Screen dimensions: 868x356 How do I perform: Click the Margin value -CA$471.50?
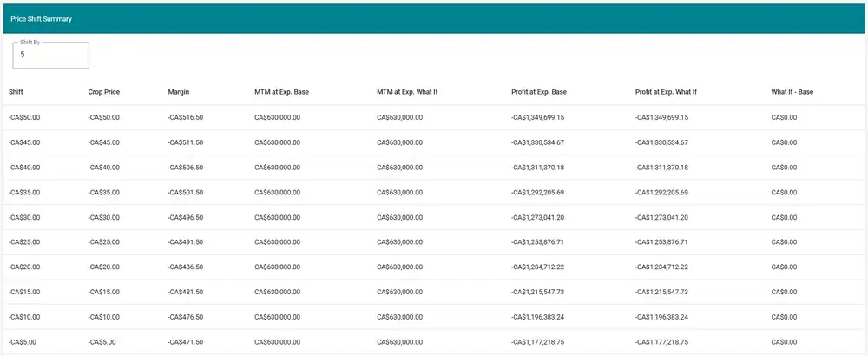pos(186,342)
